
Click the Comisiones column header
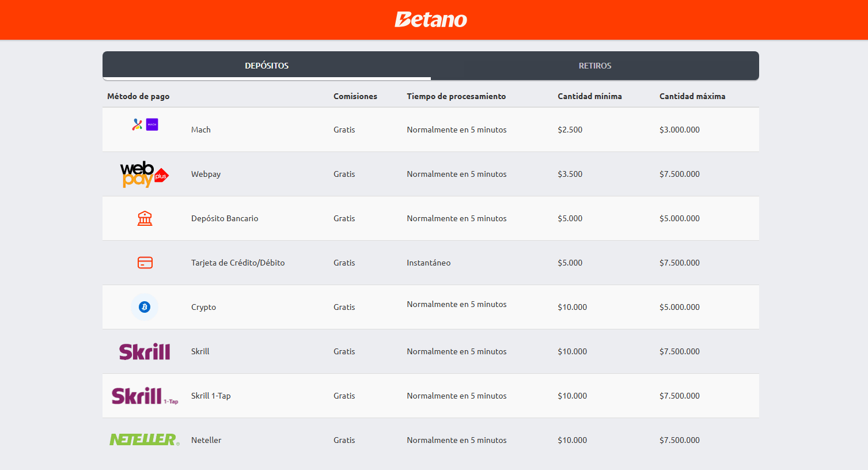tap(355, 96)
